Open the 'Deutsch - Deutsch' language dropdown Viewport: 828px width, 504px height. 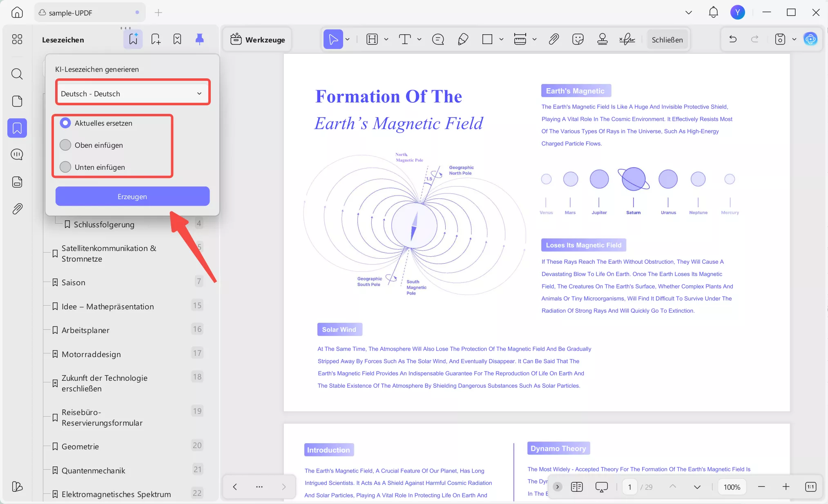(x=132, y=93)
